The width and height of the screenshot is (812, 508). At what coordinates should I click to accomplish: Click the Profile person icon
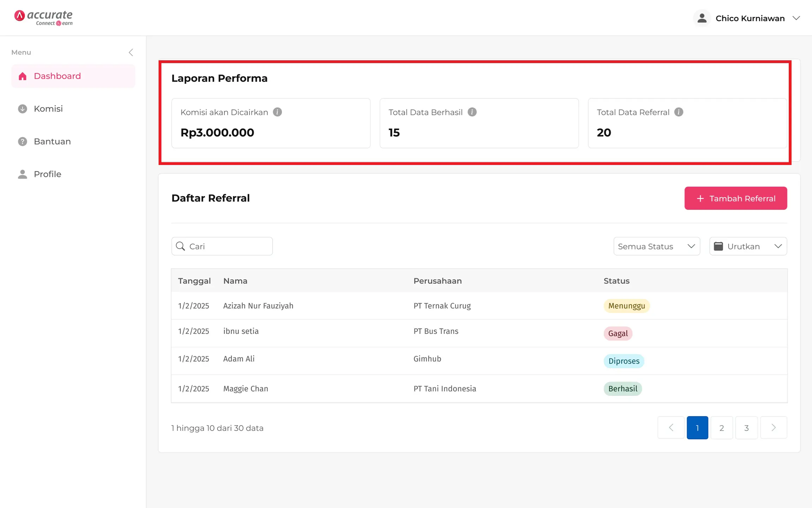[23, 175]
